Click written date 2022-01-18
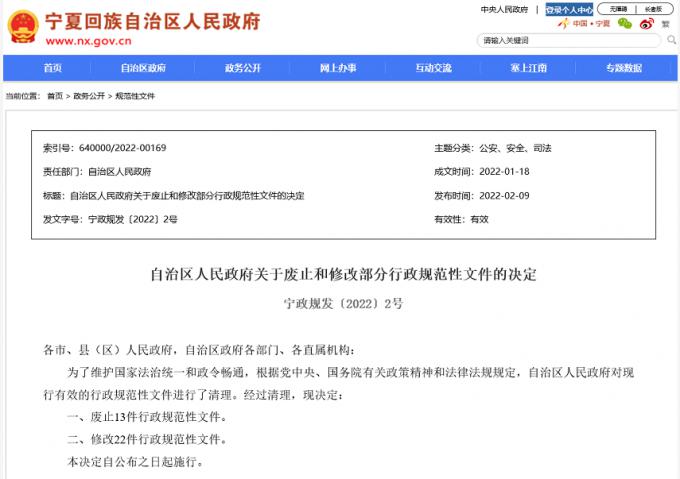The width and height of the screenshot is (680, 479). pyautogui.click(x=504, y=172)
